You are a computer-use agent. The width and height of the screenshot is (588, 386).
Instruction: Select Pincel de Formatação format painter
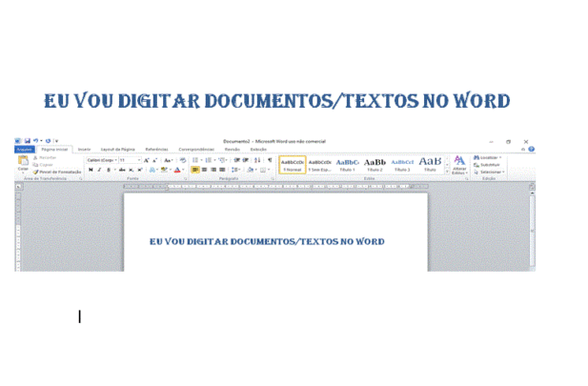[x=57, y=172]
